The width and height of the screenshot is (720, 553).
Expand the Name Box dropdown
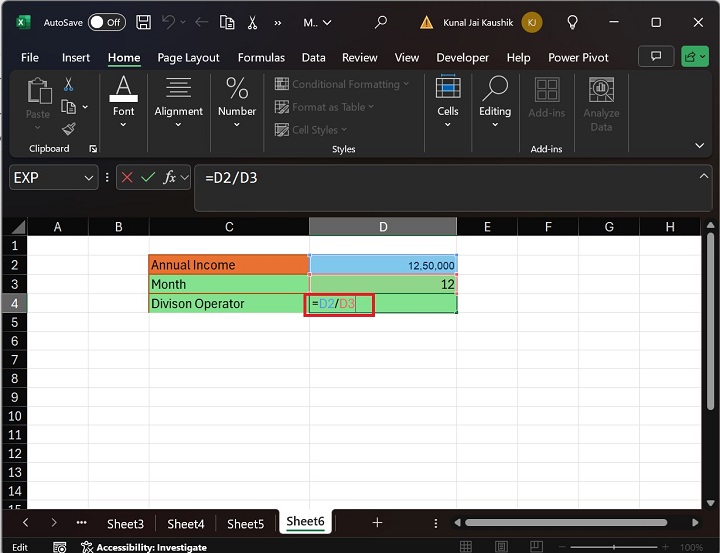click(x=88, y=177)
